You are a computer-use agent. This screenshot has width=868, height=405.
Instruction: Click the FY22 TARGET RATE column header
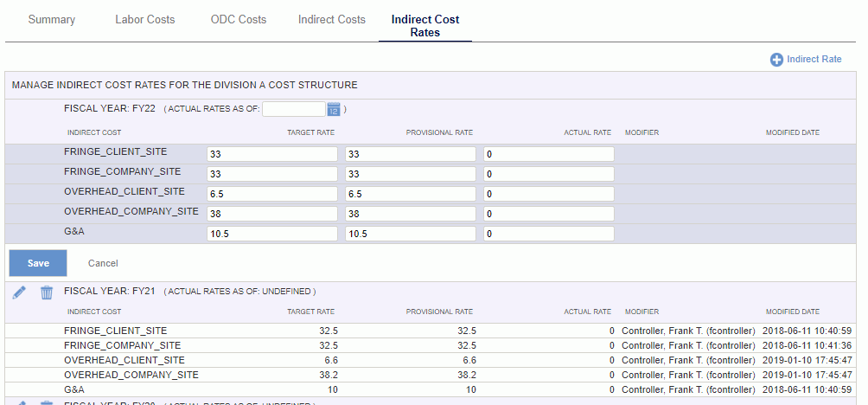click(310, 133)
